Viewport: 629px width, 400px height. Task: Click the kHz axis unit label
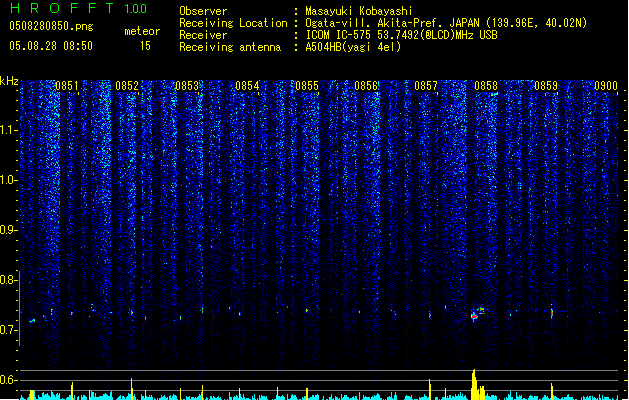[9, 81]
